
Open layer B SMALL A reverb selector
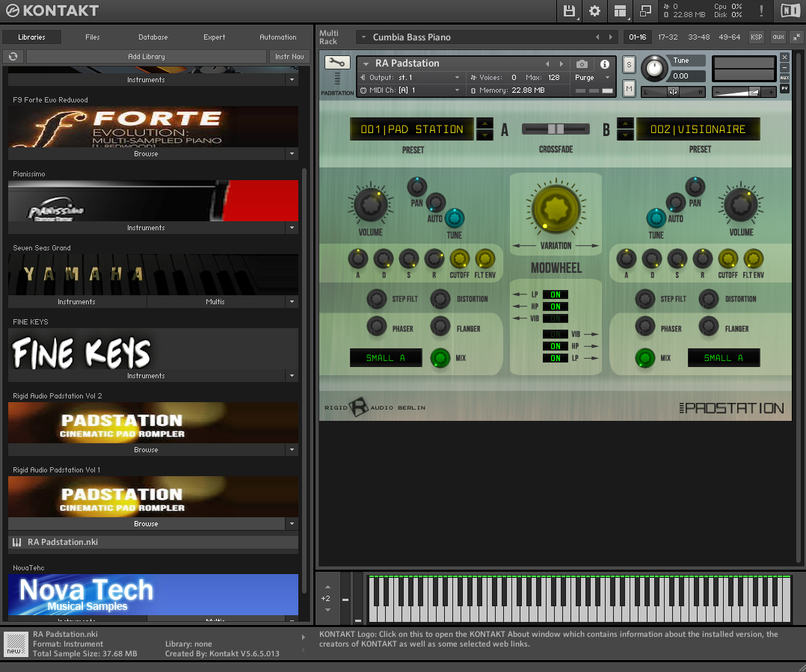pos(723,357)
